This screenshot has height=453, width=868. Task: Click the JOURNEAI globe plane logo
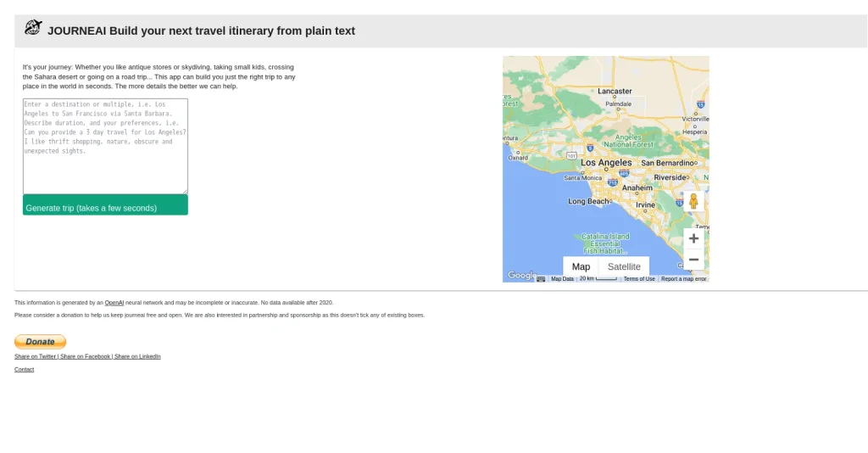[x=33, y=28]
